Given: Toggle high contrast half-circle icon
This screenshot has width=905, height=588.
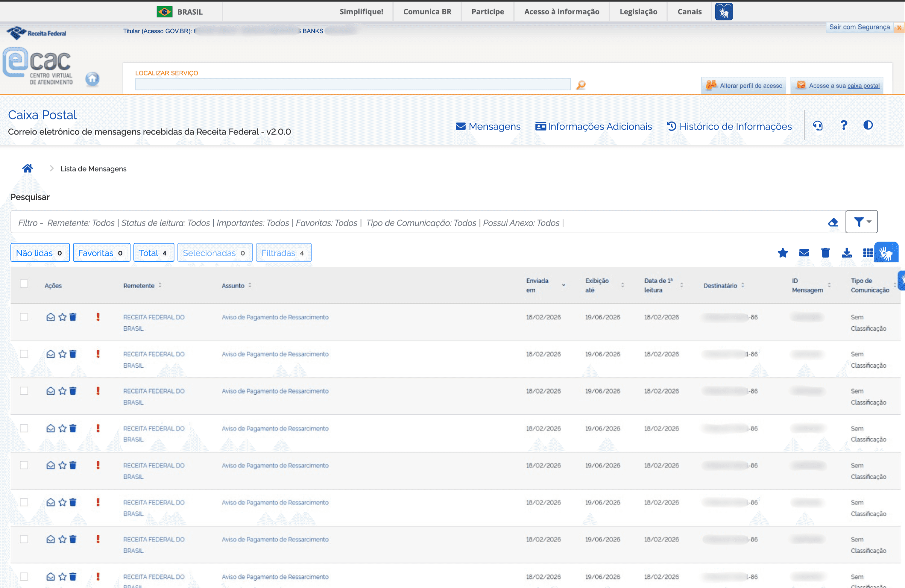Looking at the screenshot, I should click(x=868, y=125).
